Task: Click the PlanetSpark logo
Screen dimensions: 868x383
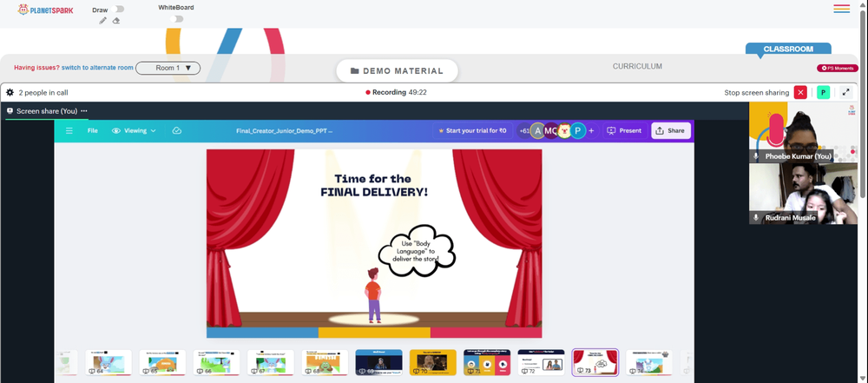Action: point(45,10)
